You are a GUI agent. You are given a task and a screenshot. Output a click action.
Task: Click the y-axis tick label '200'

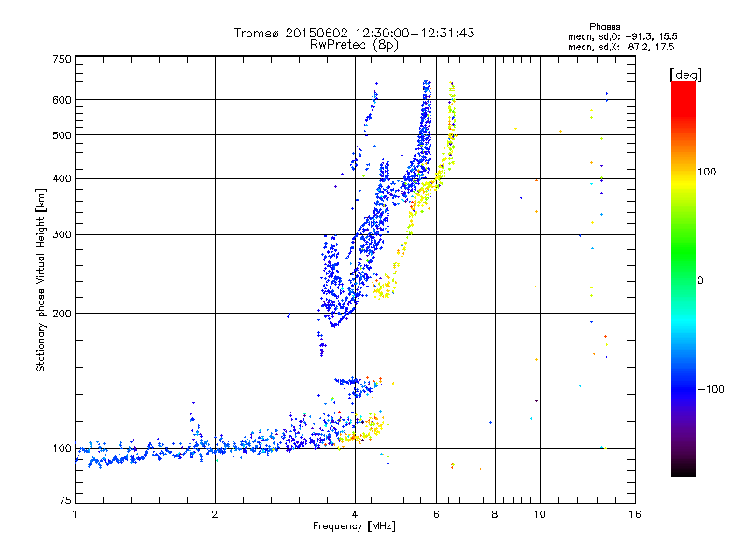(x=62, y=314)
